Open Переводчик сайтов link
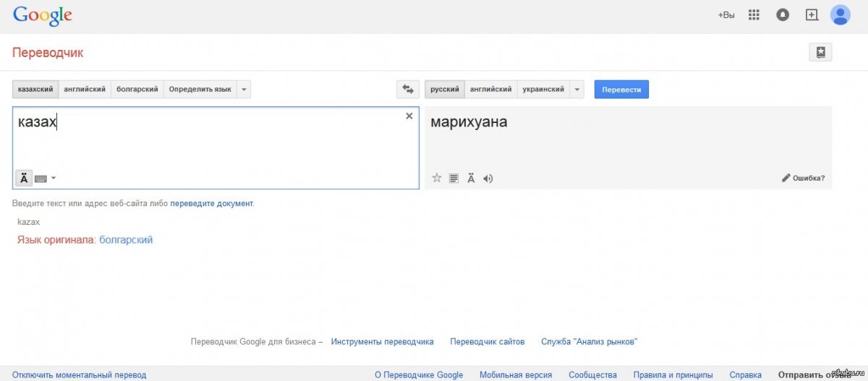 [488, 341]
